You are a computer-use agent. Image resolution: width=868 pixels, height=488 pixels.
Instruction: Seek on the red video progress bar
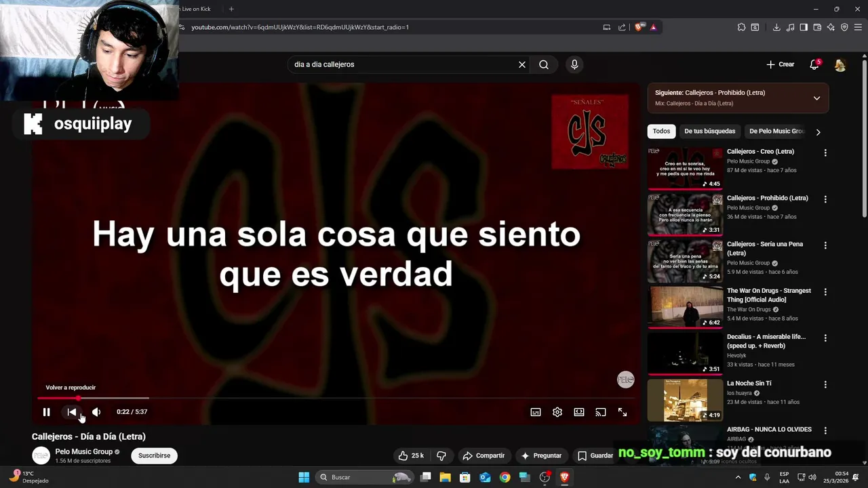336,398
